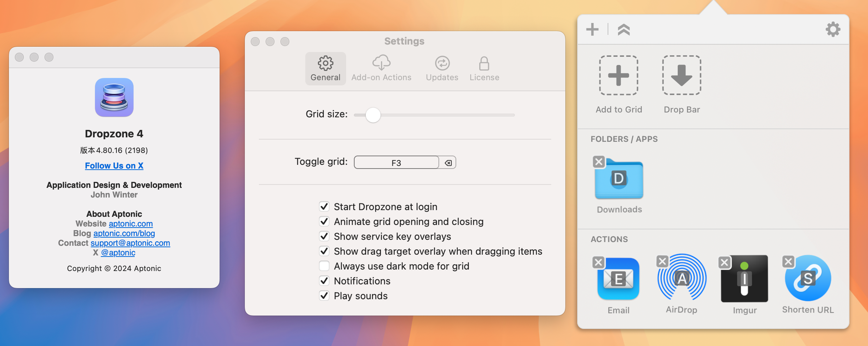Open the Follow Us on X link
The image size is (868, 346).
click(x=114, y=166)
